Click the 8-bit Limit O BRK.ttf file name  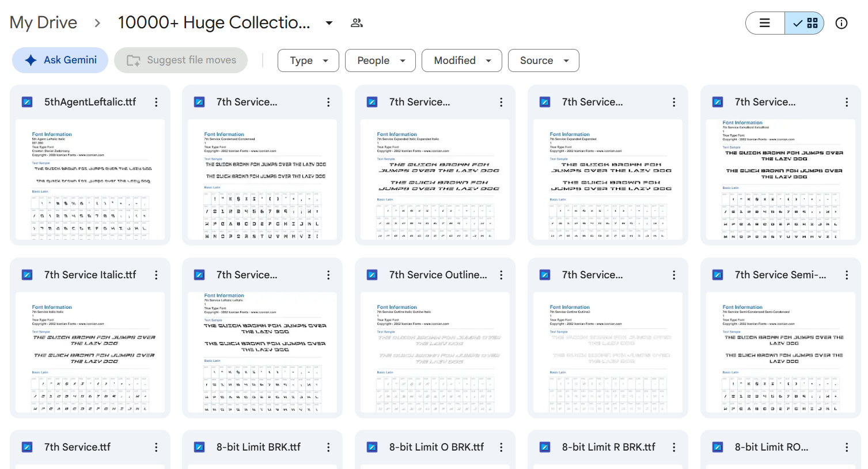point(437,447)
